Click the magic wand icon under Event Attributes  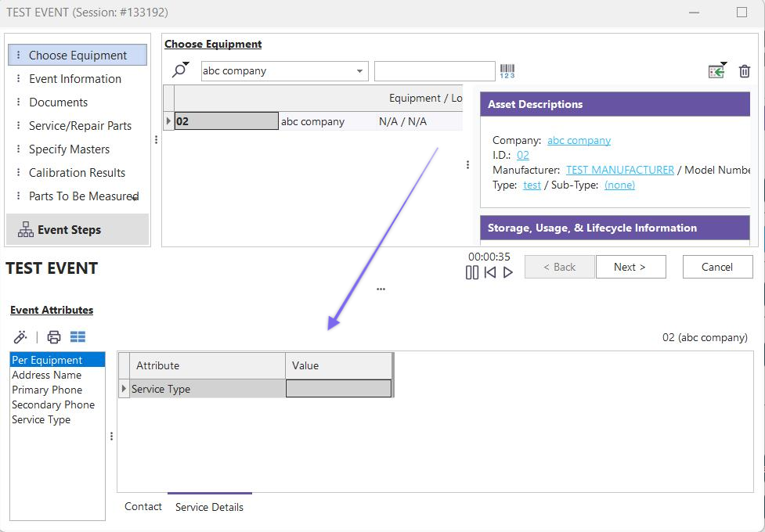(x=20, y=337)
